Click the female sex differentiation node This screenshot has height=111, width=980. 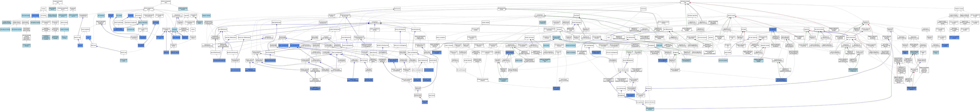click(244, 37)
